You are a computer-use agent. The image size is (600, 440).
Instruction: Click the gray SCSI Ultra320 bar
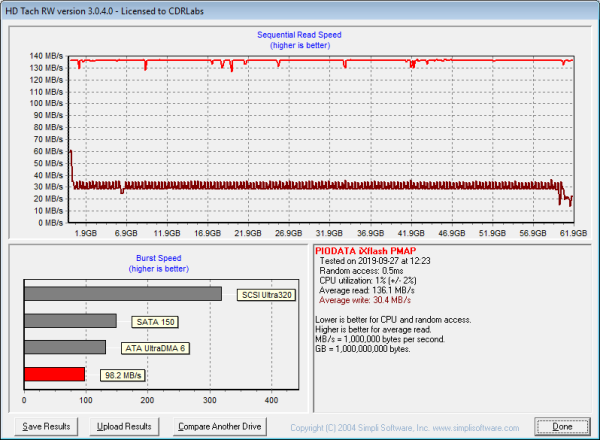(x=123, y=294)
